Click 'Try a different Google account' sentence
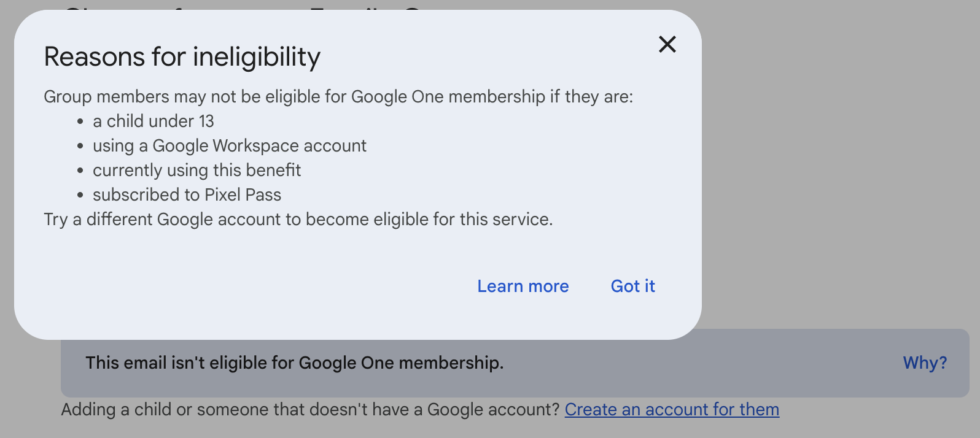980x438 pixels. pyautogui.click(x=298, y=220)
